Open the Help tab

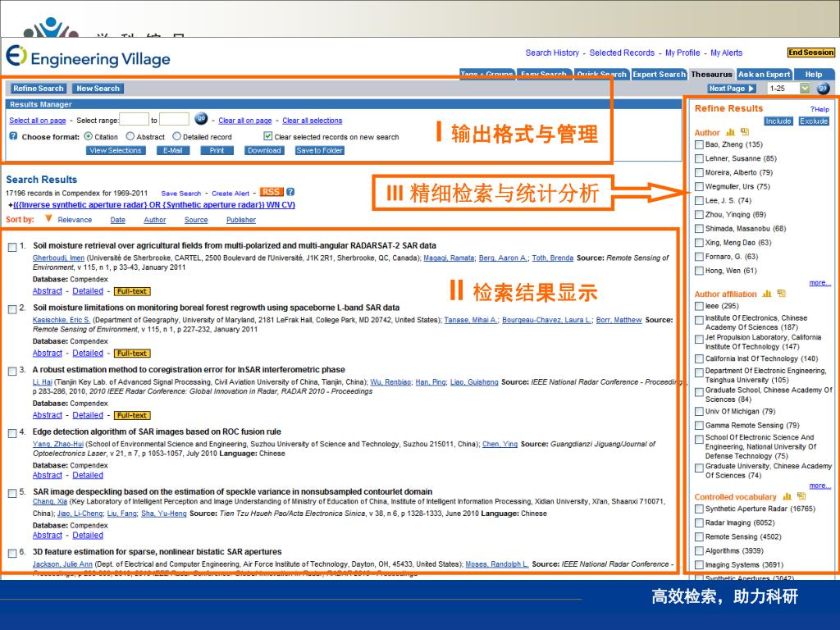pyautogui.click(x=813, y=75)
